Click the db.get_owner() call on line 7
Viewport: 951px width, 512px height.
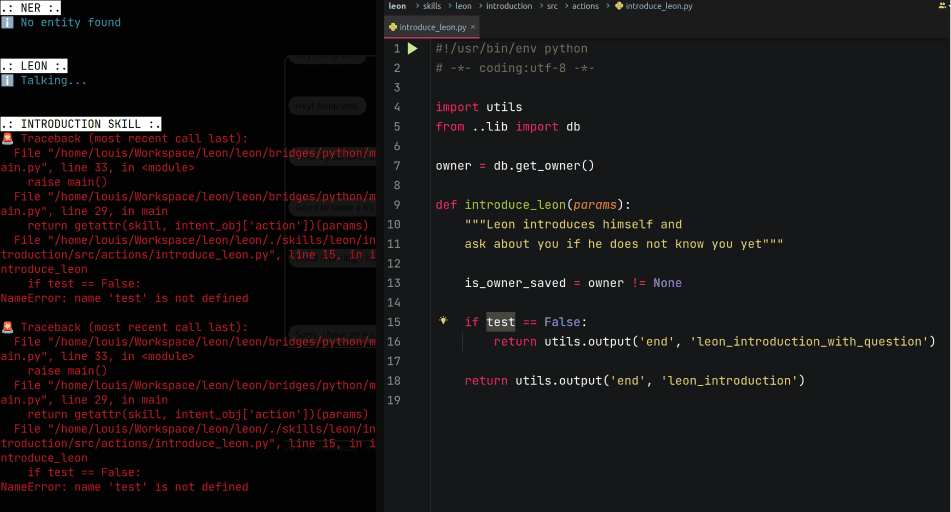click(543, 166)
